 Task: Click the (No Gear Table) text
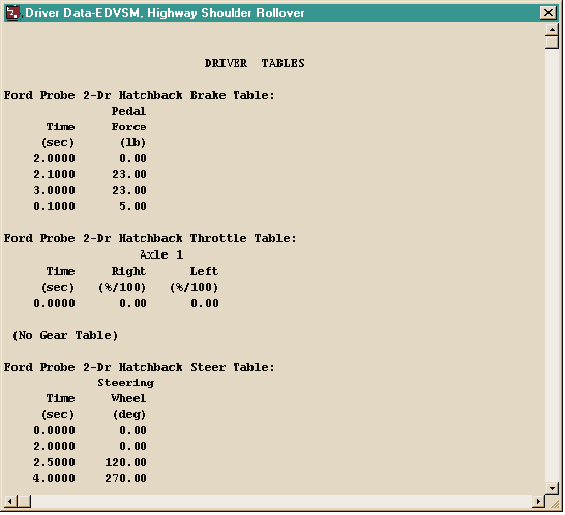tap(65, 336)
